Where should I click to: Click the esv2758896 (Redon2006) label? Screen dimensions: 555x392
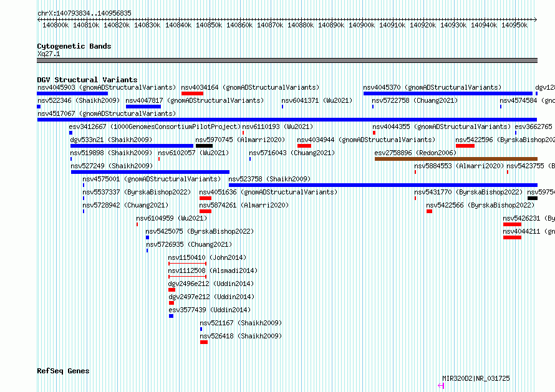pyautogui.click(x=415, y=153)
